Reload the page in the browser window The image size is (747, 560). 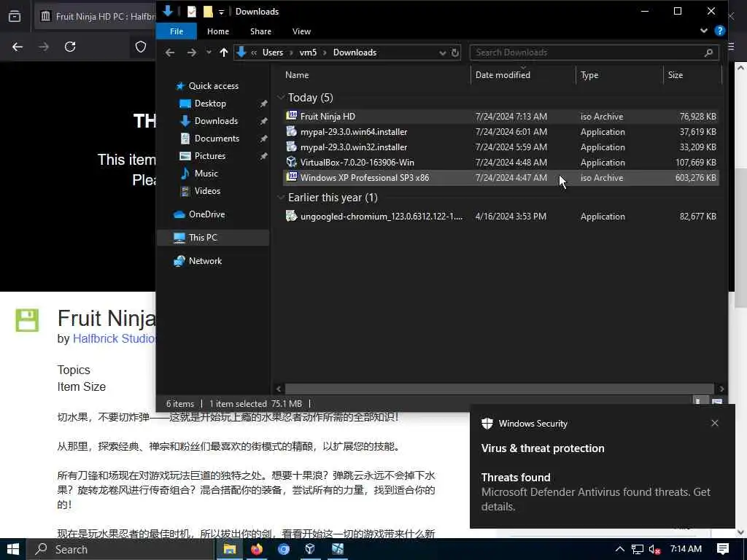coord(70,47)
